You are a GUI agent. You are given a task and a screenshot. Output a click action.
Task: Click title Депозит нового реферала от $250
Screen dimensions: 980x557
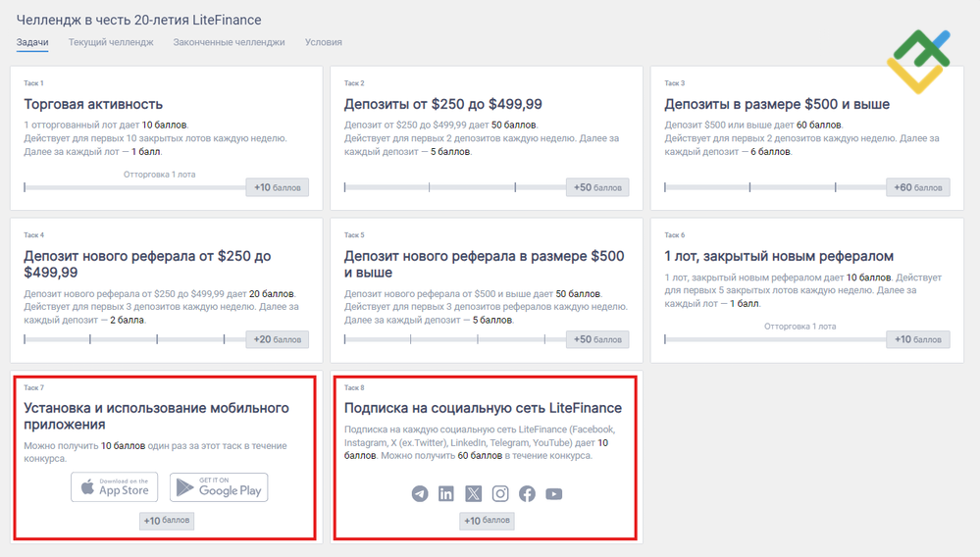click(147, 264)
